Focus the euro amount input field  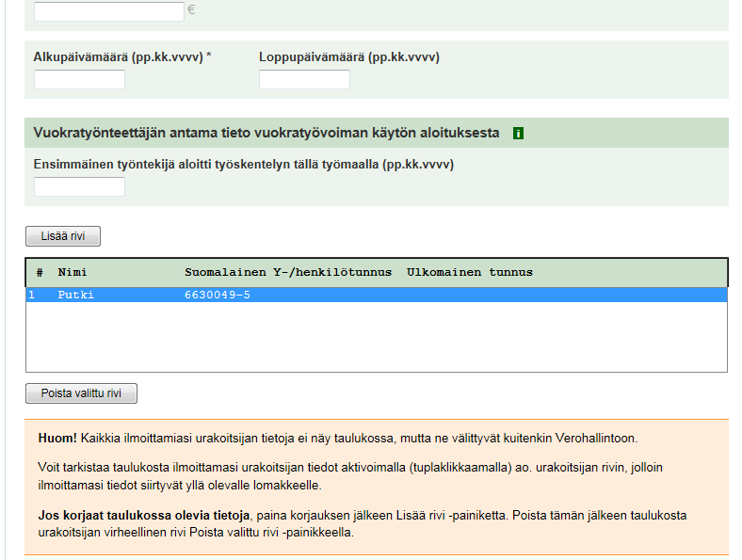point(109,10)
